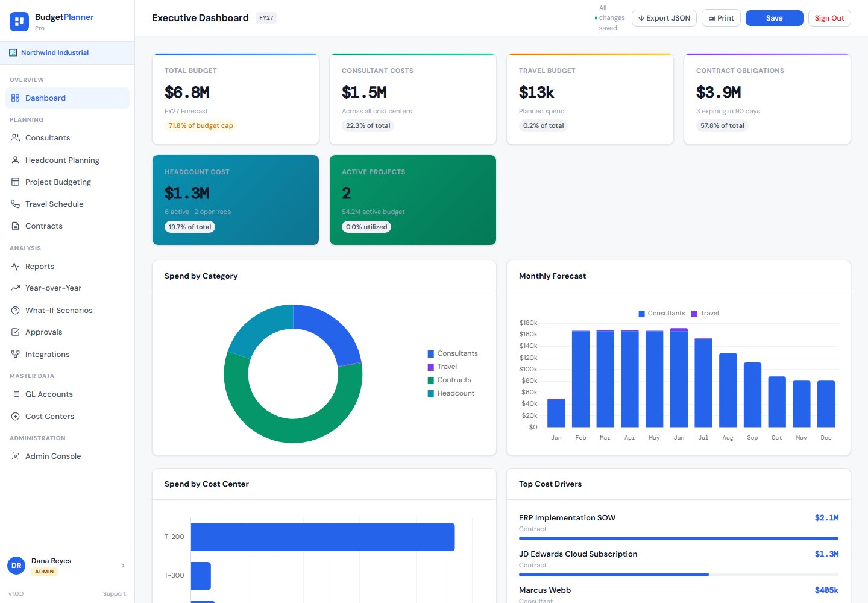Viewport: 868px width, 603px height.
Task: Open the Support link
Action: 115,594
